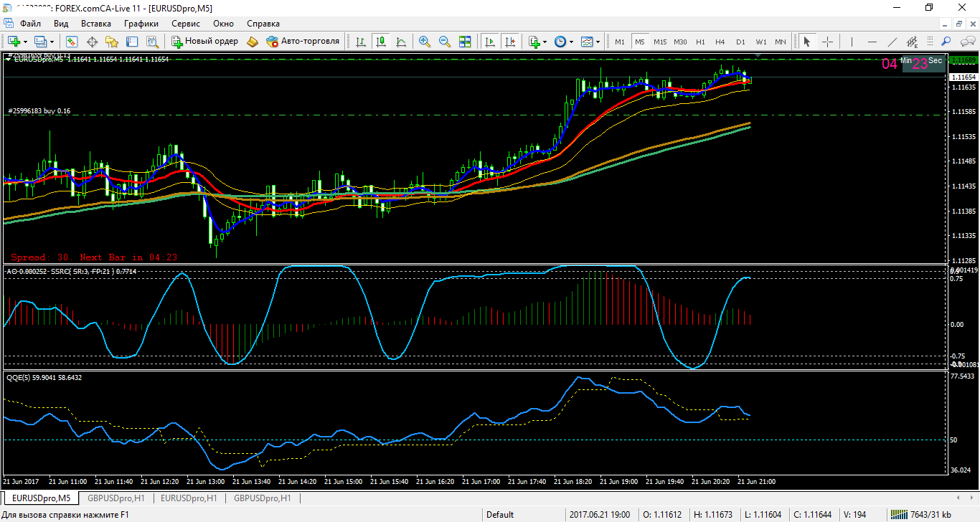Select the crosshair cursor tool
980x522 pixels.
[x=827, y=42]
